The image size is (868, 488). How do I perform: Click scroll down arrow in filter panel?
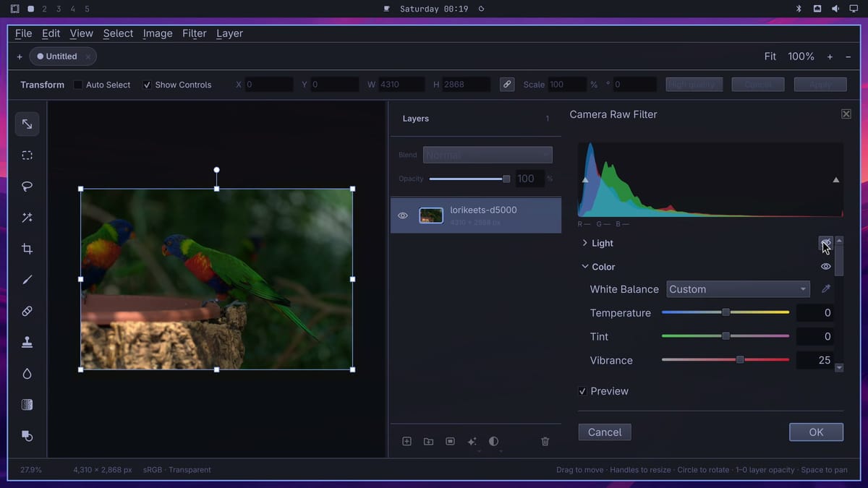(839, 367)
